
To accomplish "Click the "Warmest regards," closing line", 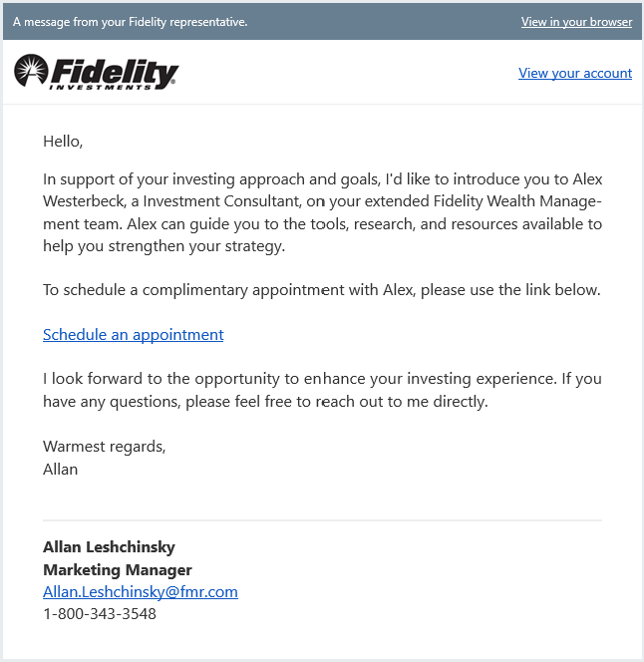I will point(105,447).
